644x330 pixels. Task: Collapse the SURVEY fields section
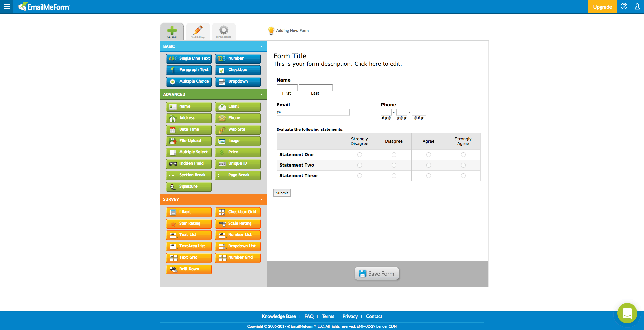pyautogui.click(x=262, y=199)
